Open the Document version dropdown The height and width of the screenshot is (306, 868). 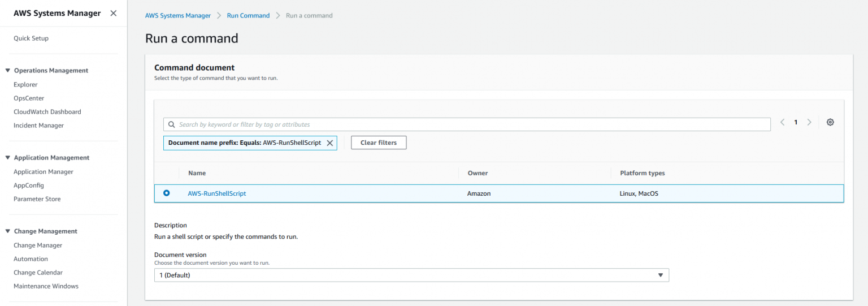(411, 275)
